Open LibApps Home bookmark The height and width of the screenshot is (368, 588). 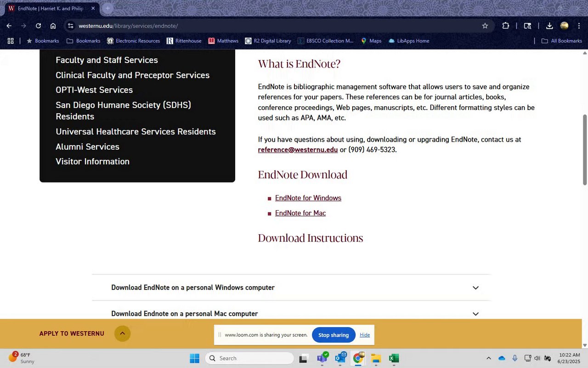(409, 41)
